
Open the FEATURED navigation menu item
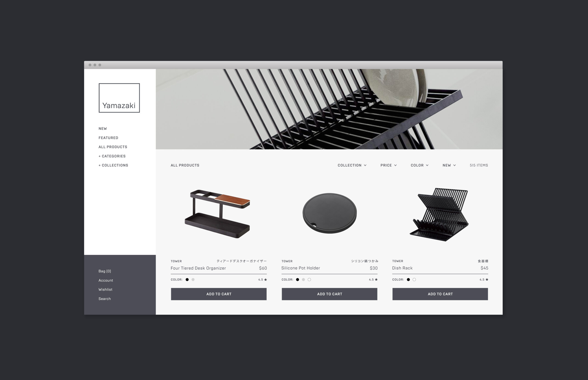point(108,137)
